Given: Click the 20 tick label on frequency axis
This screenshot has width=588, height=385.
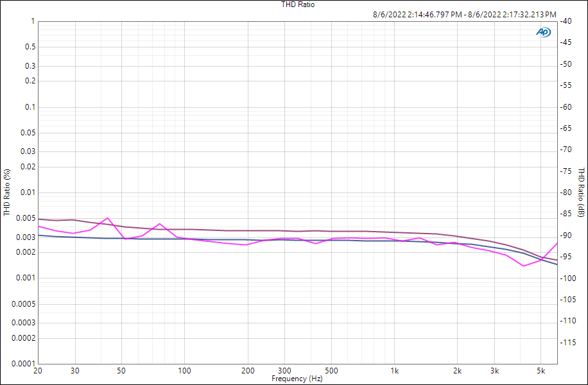Looking at the screenshot, I should coord(38,371).
